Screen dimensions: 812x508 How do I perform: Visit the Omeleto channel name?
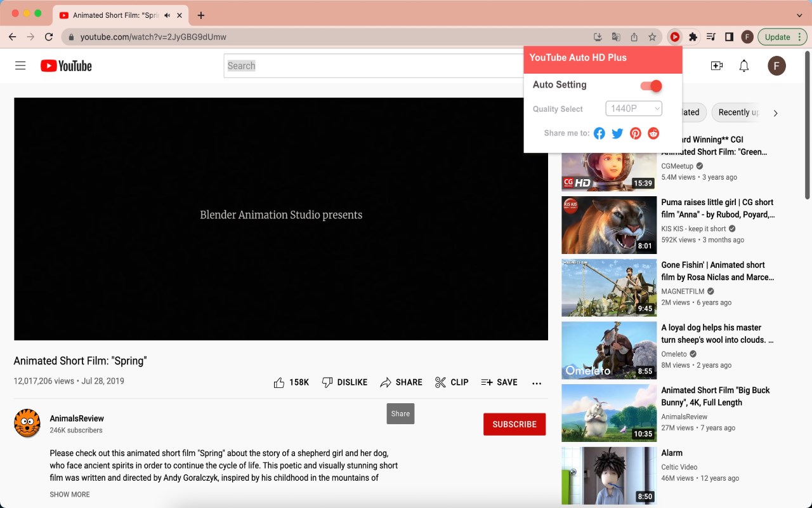click(674, 354)
